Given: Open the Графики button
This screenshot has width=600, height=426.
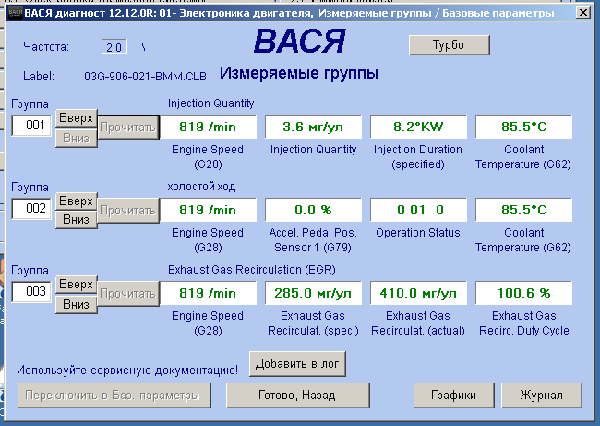Looking at the screenshot, I should coord(454,395).
